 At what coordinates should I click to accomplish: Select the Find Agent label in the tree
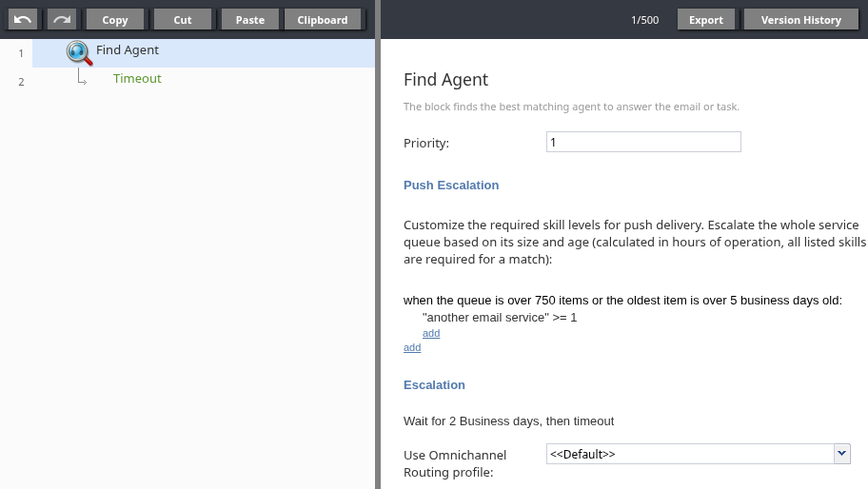pos(128,50)
